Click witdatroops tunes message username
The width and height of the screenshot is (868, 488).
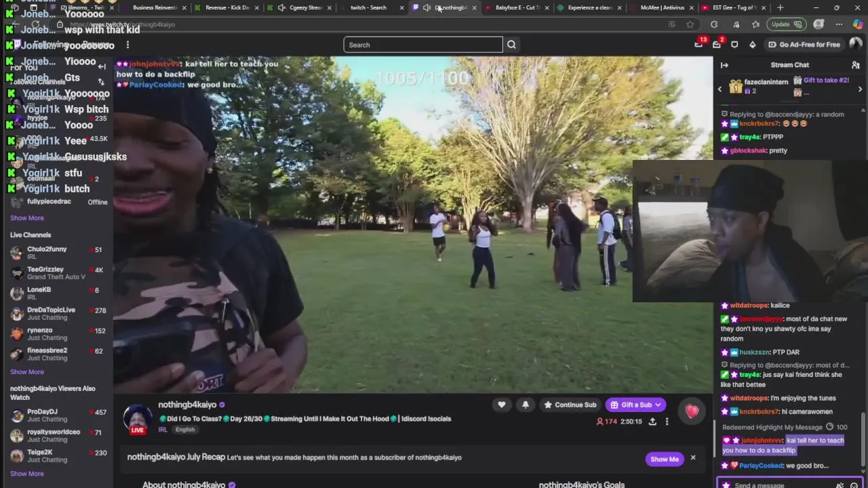pyautogui.click(x=749, y=399)
